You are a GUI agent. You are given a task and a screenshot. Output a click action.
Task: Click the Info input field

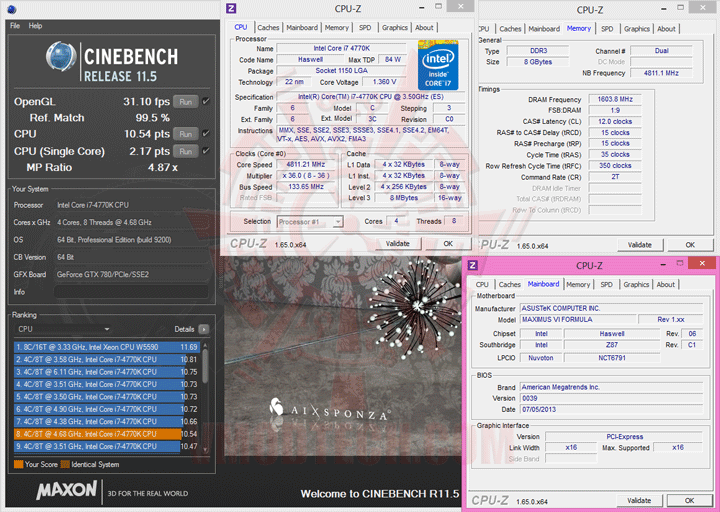(131, 292)
